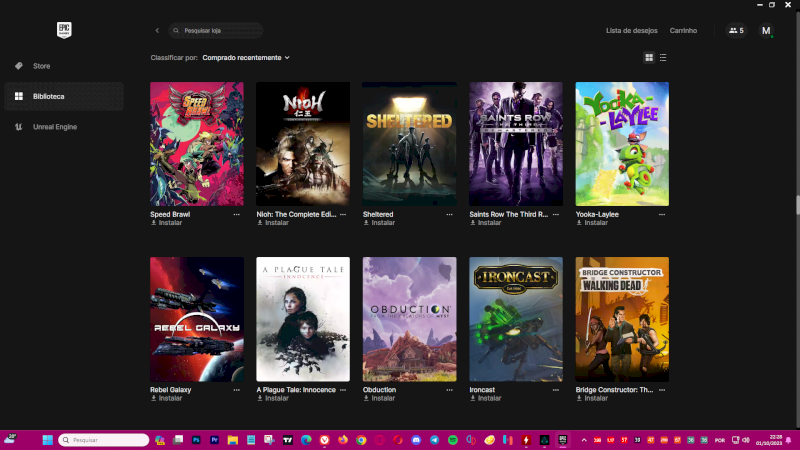
Task: Select Biblioteca in the sidebar
Action: 48,96
